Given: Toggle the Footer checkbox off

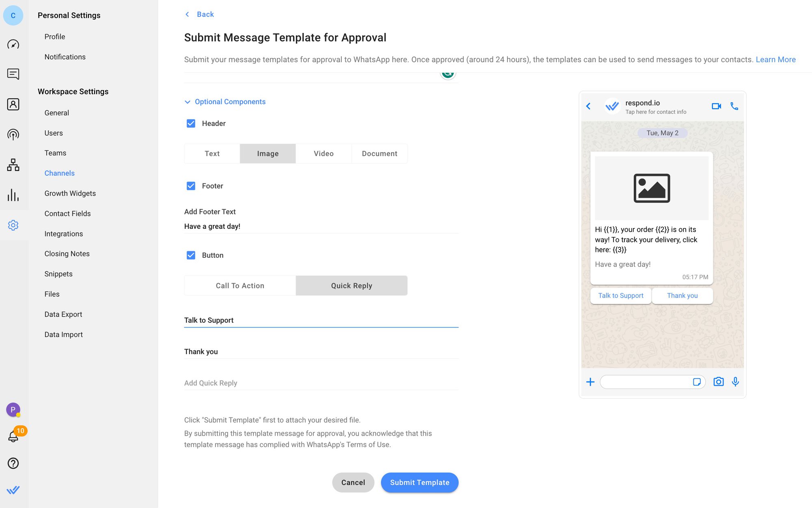Looking at the screenshot, I should [190, 186].
